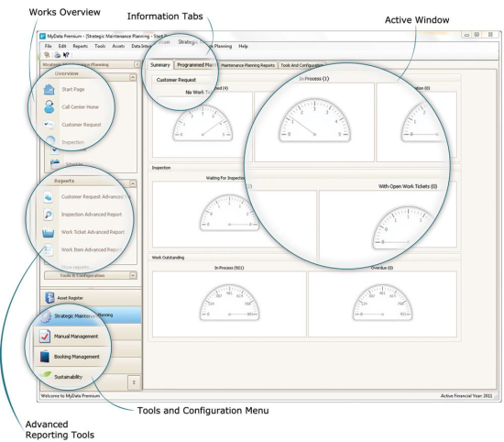This screenshot has width=504, height=442.
Task: Open the Scheduler calendar icon
Action: coord(55,163)
